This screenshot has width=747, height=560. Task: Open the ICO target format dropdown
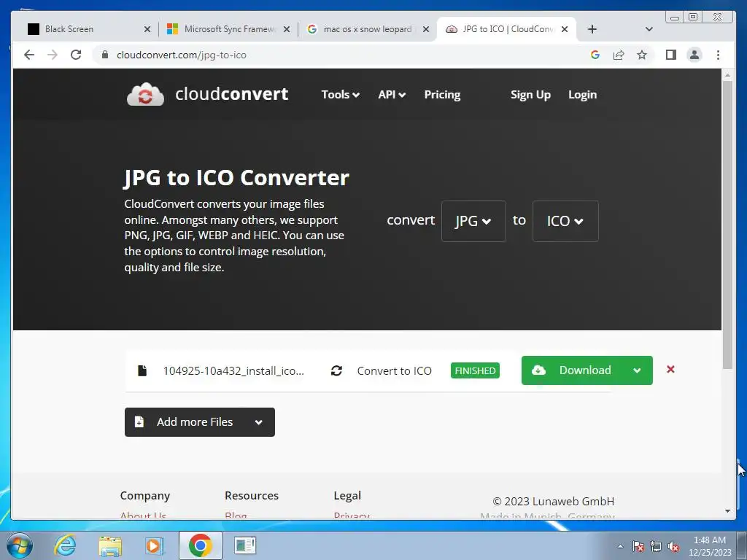coord(565,221)
